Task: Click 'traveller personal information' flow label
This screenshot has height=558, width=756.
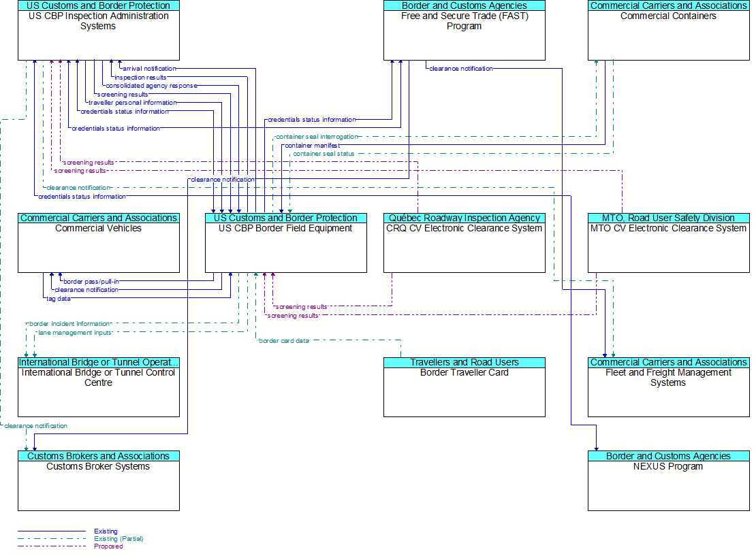Action: (x=133, y=103)
